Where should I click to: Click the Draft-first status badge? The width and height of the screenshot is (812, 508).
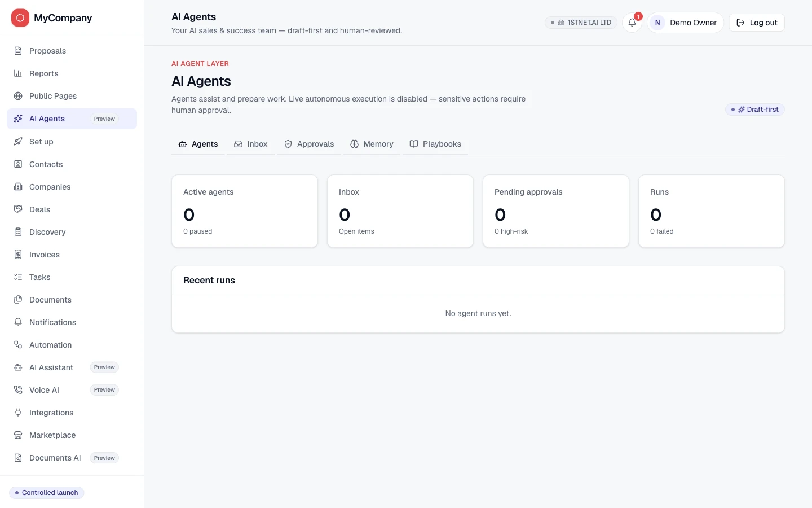point(755,110)
